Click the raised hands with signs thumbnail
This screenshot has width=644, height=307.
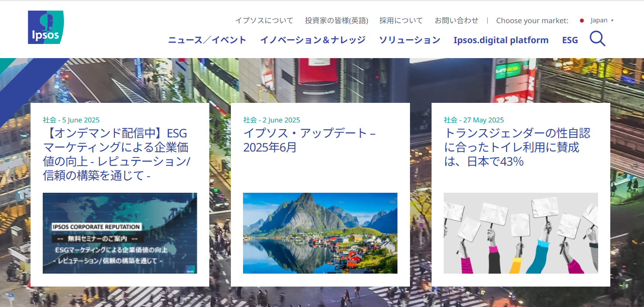521,233
